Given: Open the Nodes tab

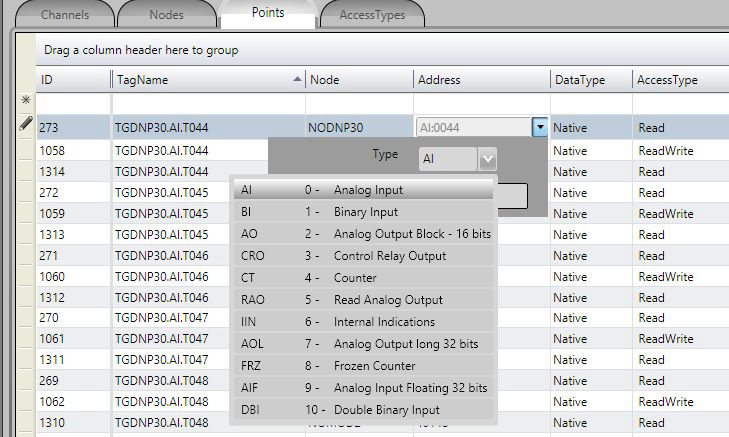Looking at the screenshot, I should (166, 15).
